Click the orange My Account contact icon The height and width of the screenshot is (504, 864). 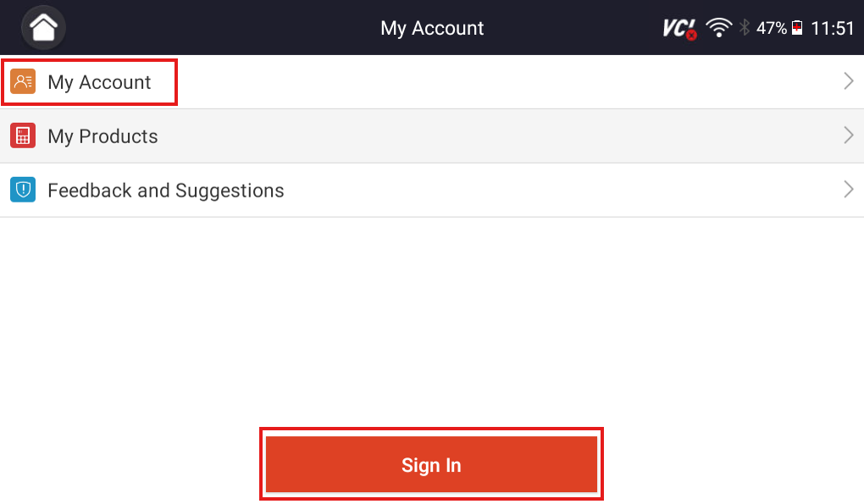pos(23,81)
